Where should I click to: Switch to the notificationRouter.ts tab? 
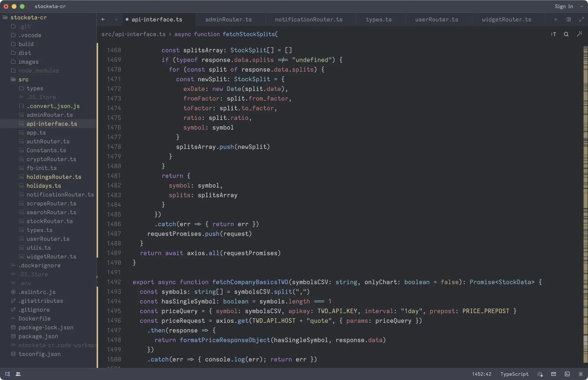[x=309, y=19]
